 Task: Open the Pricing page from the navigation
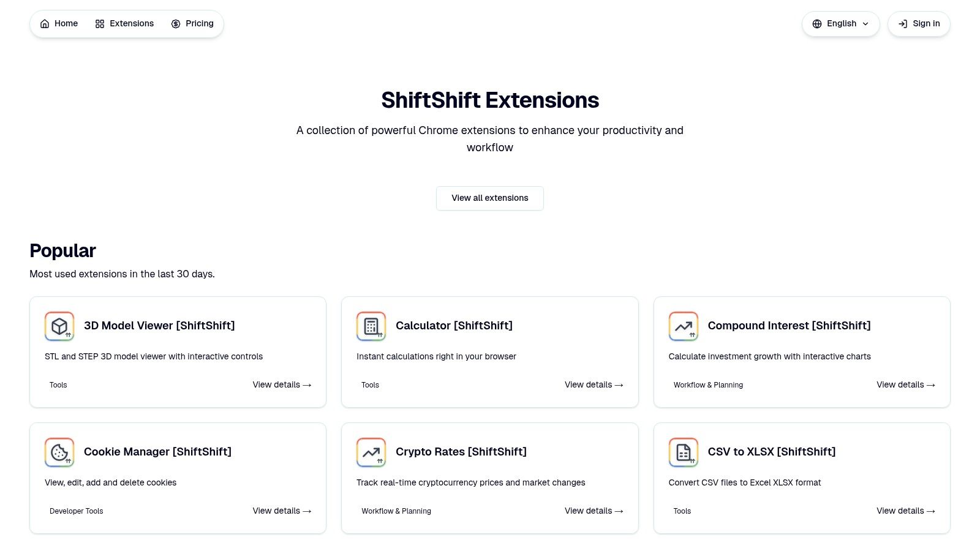click(x=199, y=23)
